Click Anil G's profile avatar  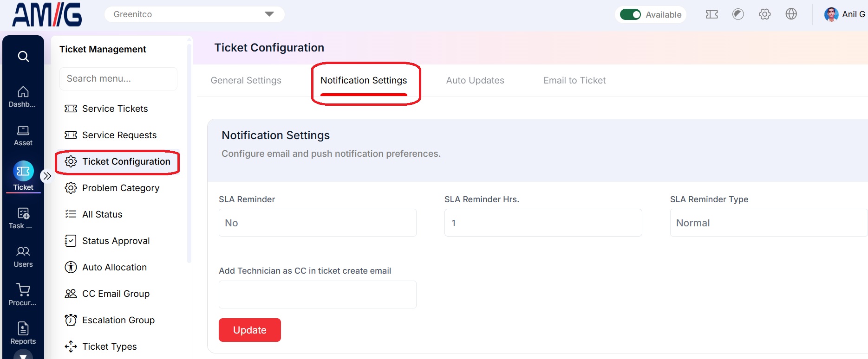(x=831, y=14)
